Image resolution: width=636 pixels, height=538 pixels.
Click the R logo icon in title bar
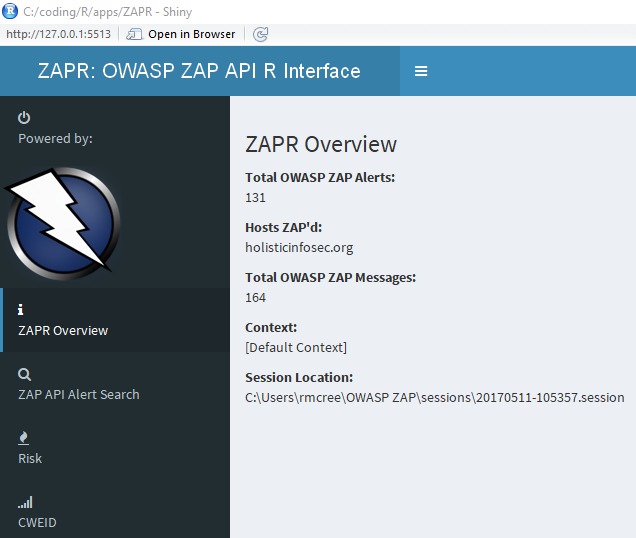(x=10, y=11)
